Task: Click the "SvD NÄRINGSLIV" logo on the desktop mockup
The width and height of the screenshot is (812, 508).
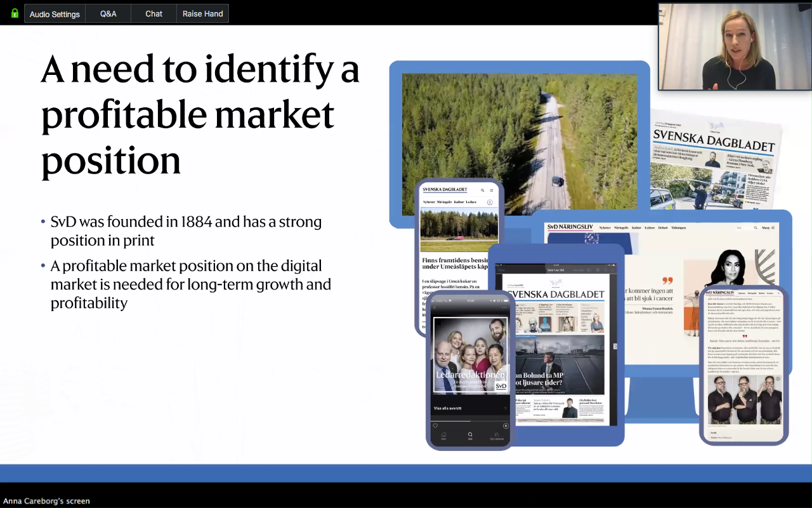Action: (571, 227)
